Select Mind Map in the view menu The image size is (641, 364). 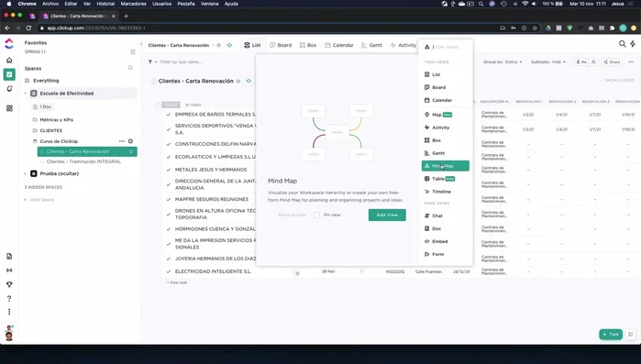pyautogui.click(x=445, y=166)
